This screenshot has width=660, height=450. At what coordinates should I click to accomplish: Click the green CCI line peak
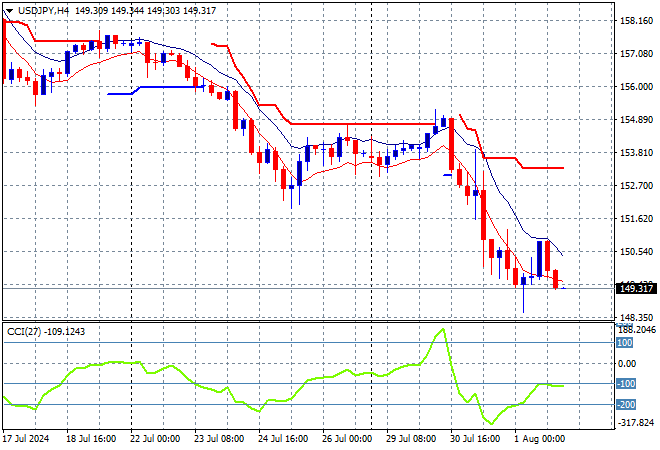pyautogui.click(x=440, y=330)
